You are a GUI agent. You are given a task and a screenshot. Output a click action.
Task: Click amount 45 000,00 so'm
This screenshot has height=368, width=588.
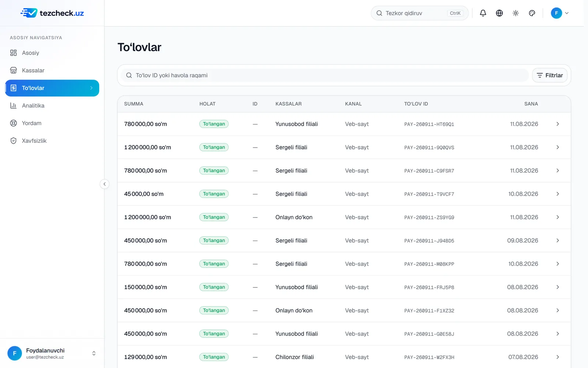point(144,194)
